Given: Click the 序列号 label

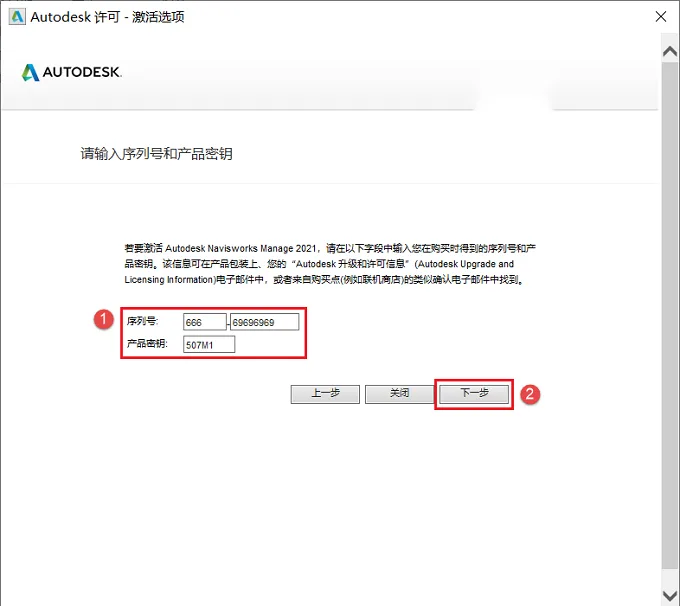Looking at the screenshot, I should coord(142,321).
